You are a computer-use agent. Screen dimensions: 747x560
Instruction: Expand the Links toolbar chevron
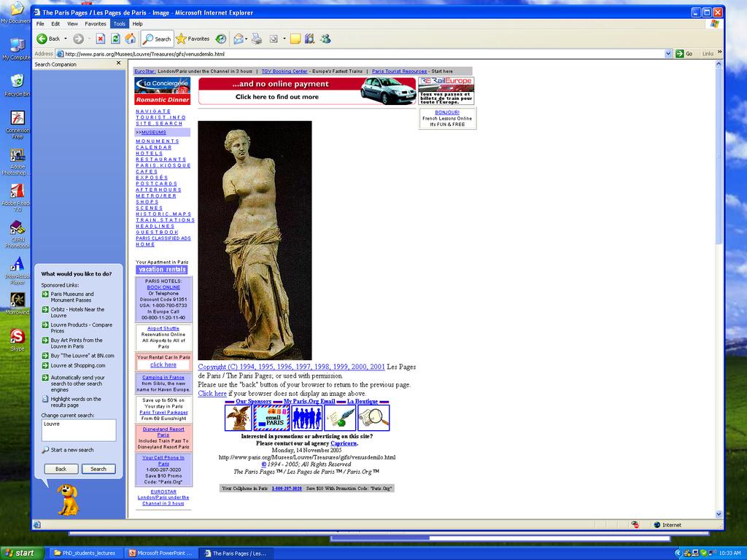click(x=719, y=52)
